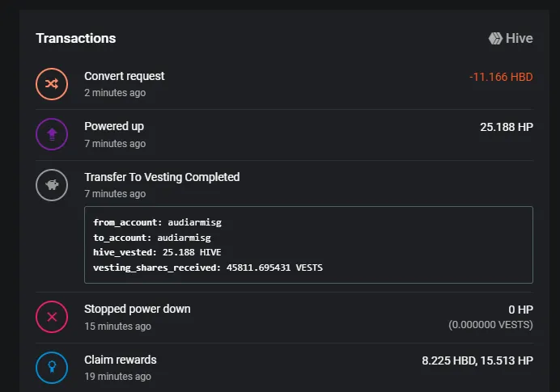Image resolution: width=560 pixels, height=392 pixels.
Task: Click the hive_vested 25.188 HIVE line
Action: [157, 252]
